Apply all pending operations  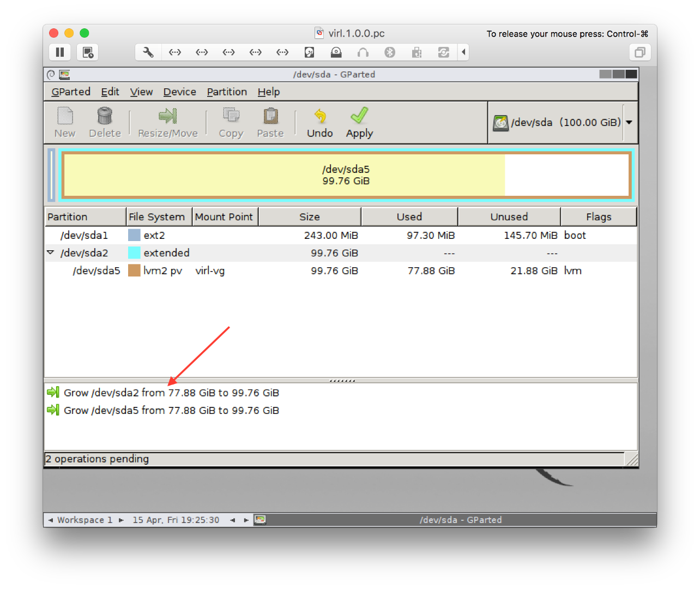pos(359,122)
